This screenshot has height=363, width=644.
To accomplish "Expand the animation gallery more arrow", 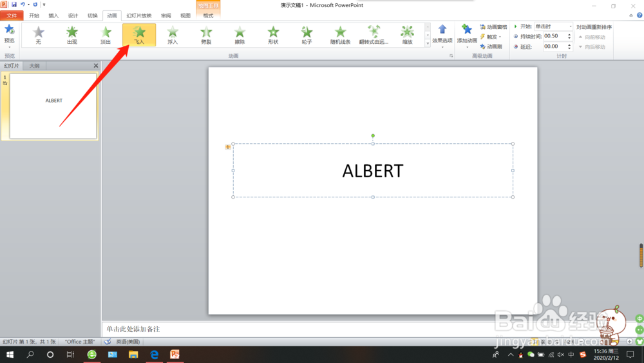I will pyautogui.click(x=428, y=43).
